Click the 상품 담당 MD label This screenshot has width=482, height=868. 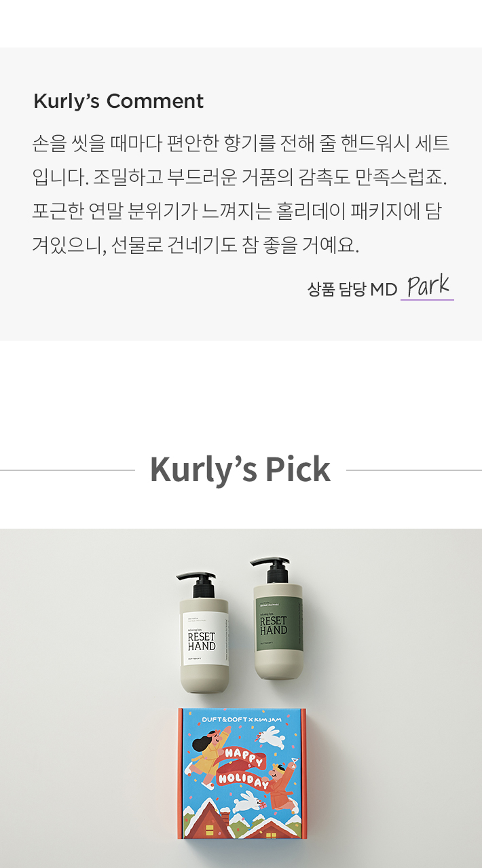[x=352, y=290]
